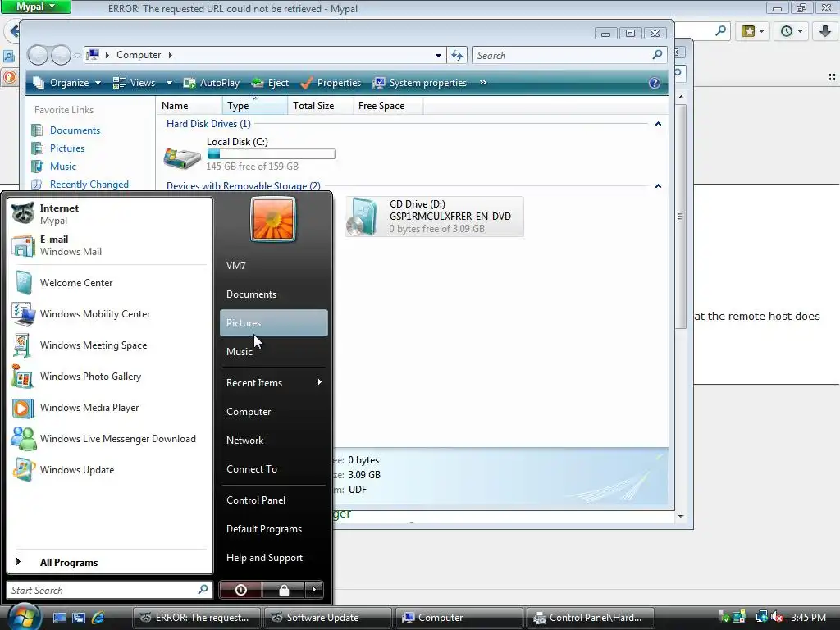Image resolution: width=840 pixels, height=630 pixels.
Task: Open System properties from toolbar
Action: [419, 83]
